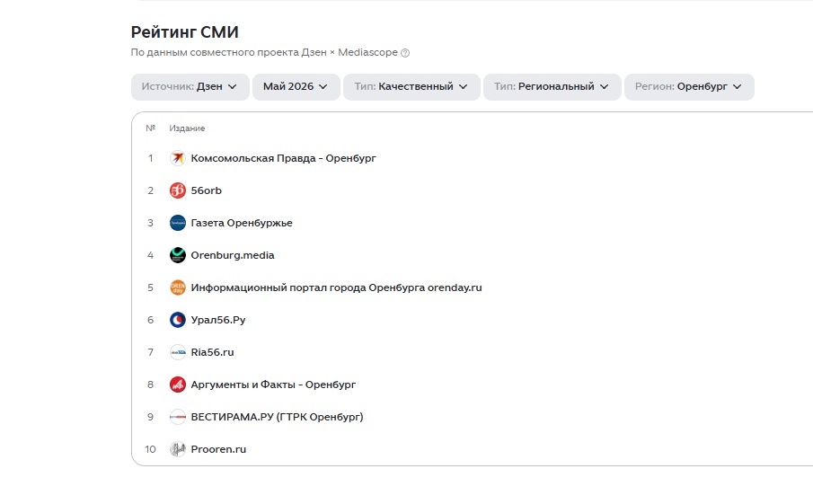Open Аргументы и Факты - Оренбург link
This screenshot has width=813, height=504.
pyautogui.click(x=273, y=385)
